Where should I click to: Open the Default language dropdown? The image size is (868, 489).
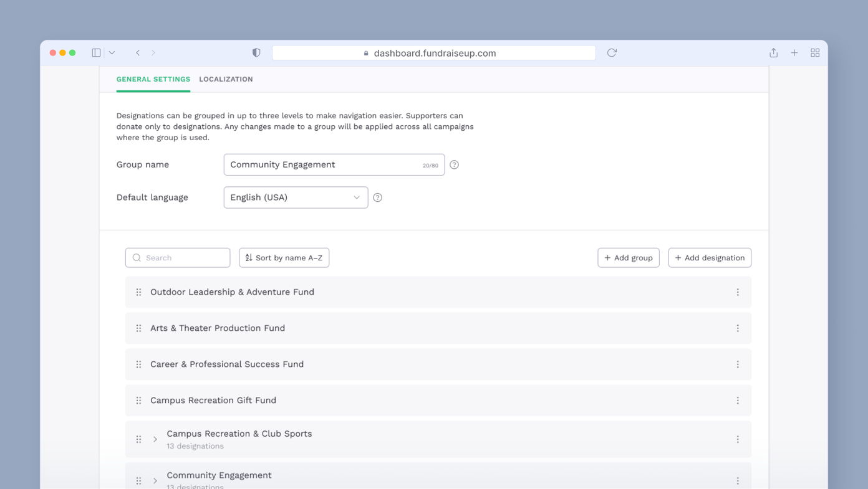296,197
